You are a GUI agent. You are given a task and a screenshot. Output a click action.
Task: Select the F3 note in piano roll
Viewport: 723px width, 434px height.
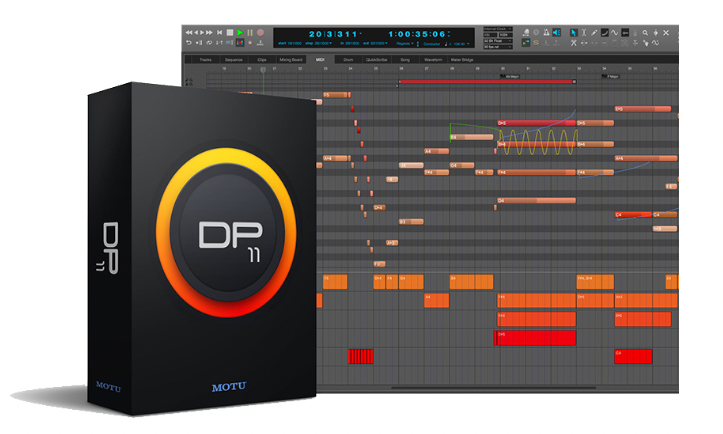[x=379, y=264]
